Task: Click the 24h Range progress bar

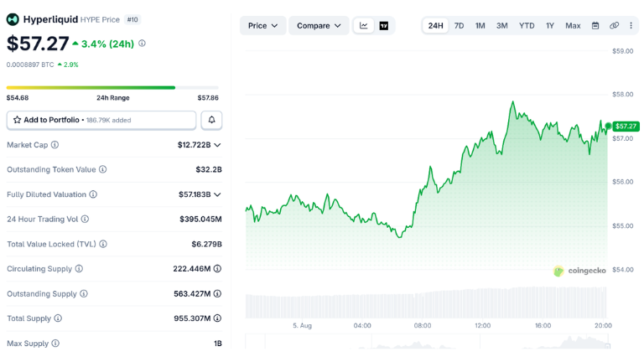Action: coord(112,87)
